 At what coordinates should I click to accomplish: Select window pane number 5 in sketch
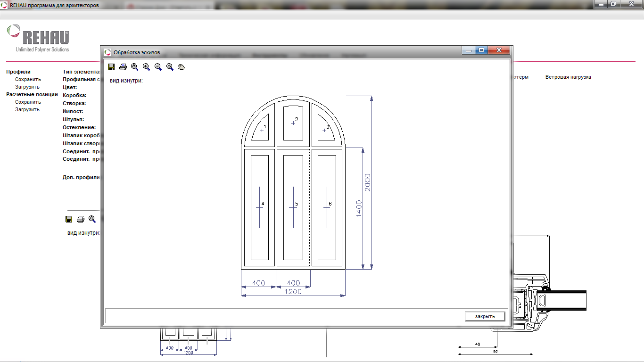(x=293, y=207)
